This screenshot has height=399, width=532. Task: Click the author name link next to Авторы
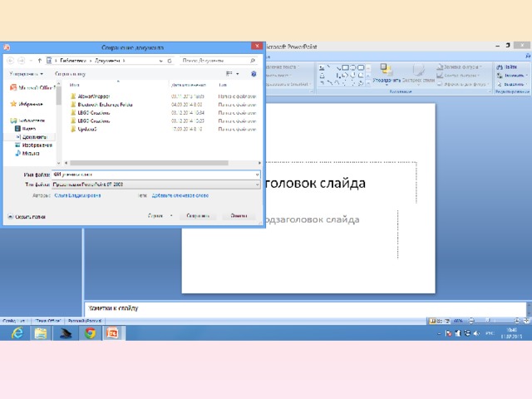coord(77,195)
